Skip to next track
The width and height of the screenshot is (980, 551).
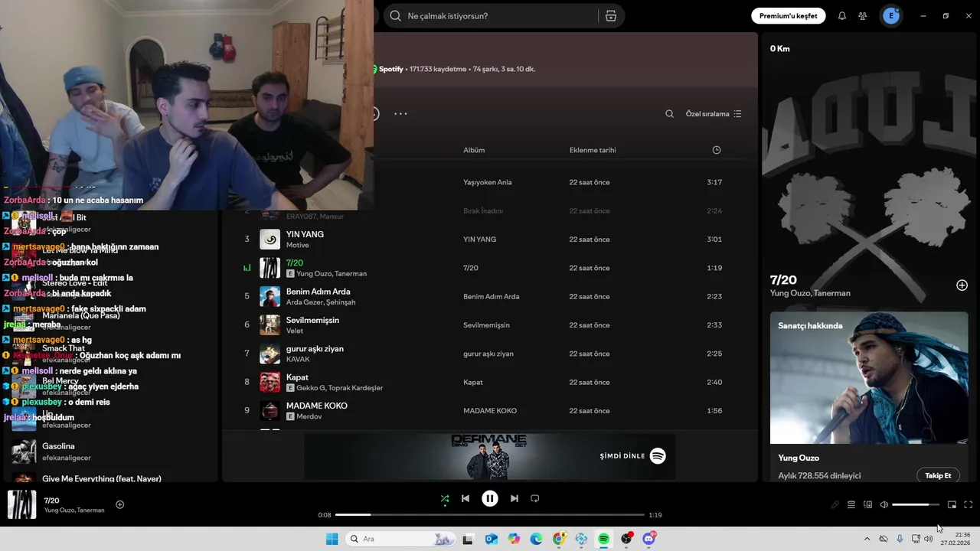[514, 498]
